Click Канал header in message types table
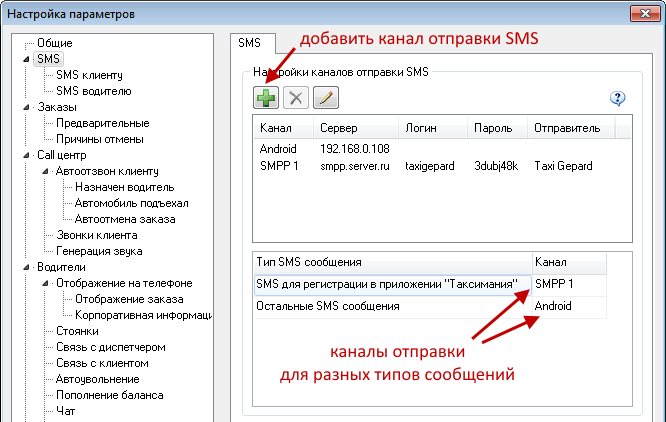Image resolution: width=666 pixels, height=422 pixels. pos(569,262)
